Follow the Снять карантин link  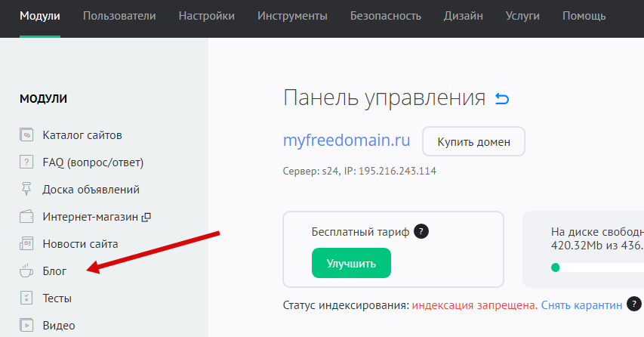click(581, 305)
